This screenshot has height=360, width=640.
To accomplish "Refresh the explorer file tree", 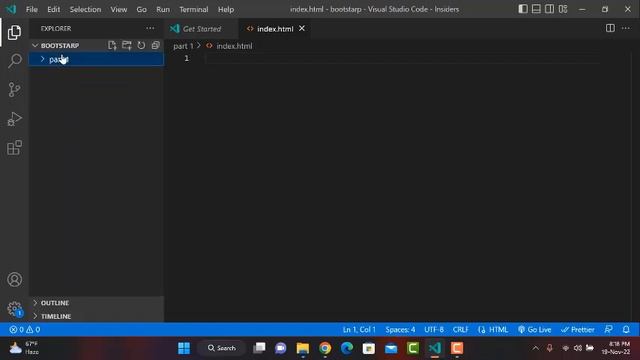I will (x=141, y=45).
